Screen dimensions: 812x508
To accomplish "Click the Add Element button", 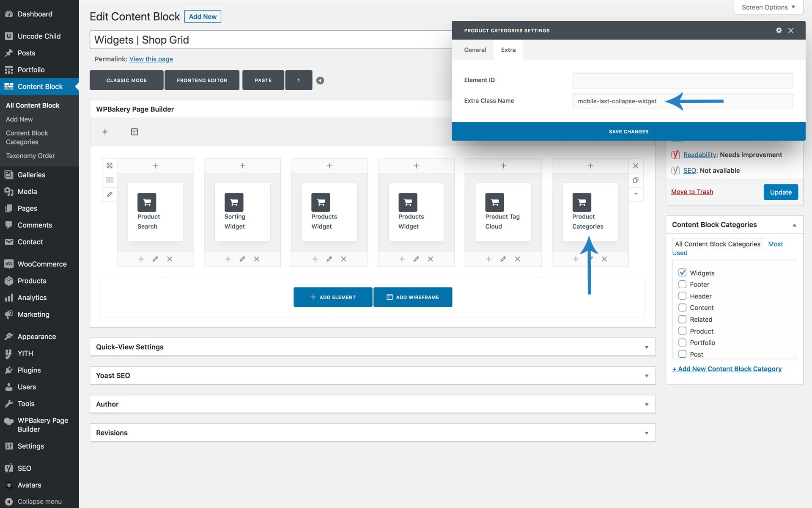I will coord(333,297).
